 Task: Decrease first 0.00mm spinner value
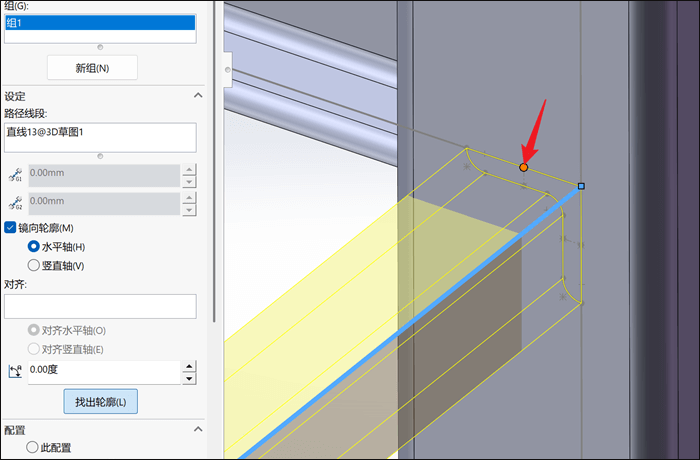[x=189, y=181]
